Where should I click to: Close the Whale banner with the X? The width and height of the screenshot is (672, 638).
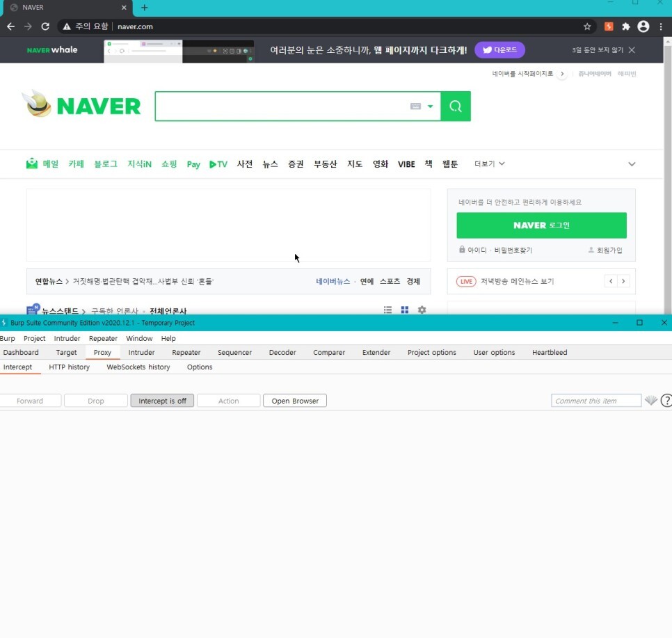[x=632, y=49]
